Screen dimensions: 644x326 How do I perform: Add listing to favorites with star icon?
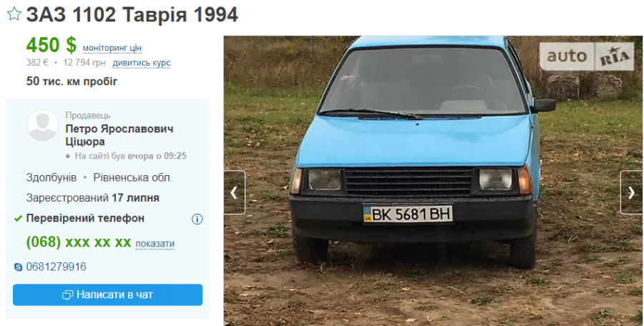(14, 14)
